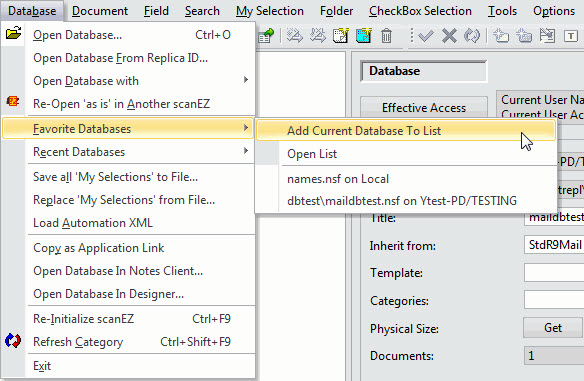This screenshot has height=381, width=584.
Task: Click the circular arrows refresh toolbar icon
Action: coord(472,36)
